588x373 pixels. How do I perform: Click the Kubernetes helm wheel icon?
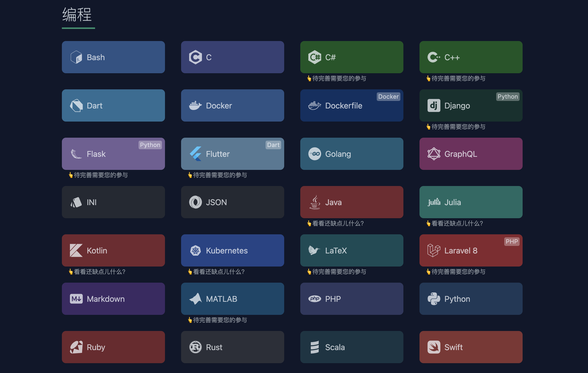(x=195, y=250)
